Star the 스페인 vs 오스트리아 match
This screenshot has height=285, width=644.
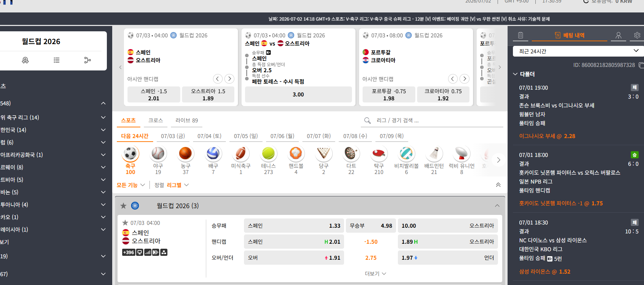(125, 223)
